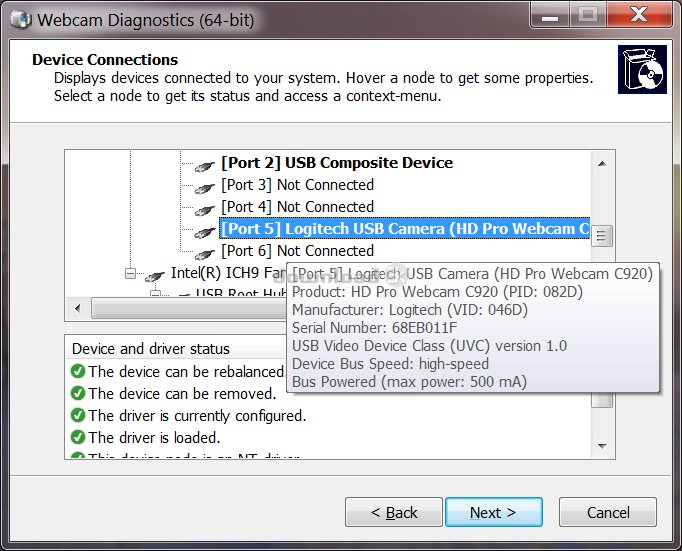
Task: Select [Port 5] Logitech USB Camera node
Action: point(405,228)
